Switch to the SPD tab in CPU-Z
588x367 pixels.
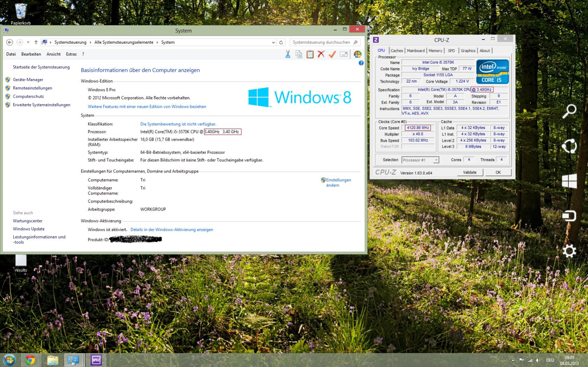(x=451, y=51)
